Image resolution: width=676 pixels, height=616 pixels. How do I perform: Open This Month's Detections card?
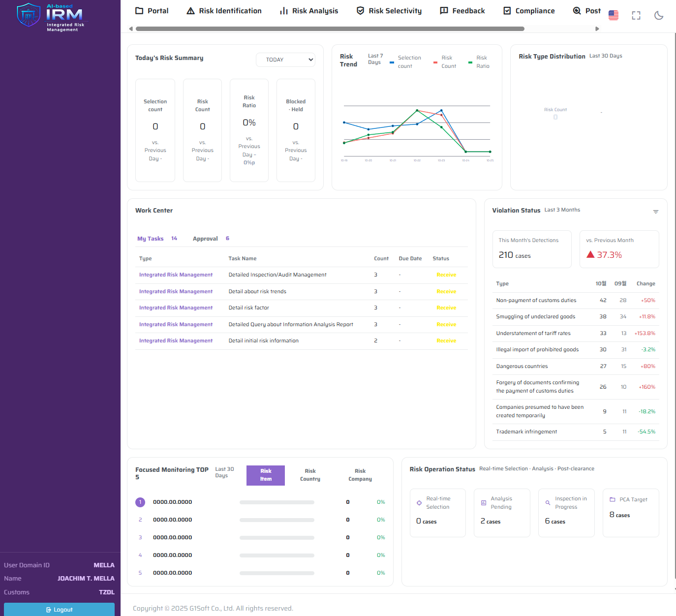click(532, 249)
